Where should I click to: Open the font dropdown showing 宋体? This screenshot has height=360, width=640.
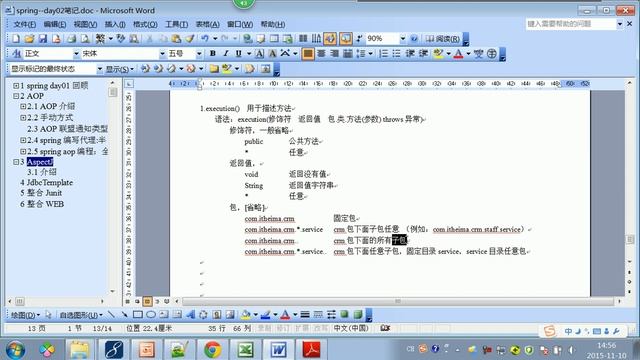point(162,53)
